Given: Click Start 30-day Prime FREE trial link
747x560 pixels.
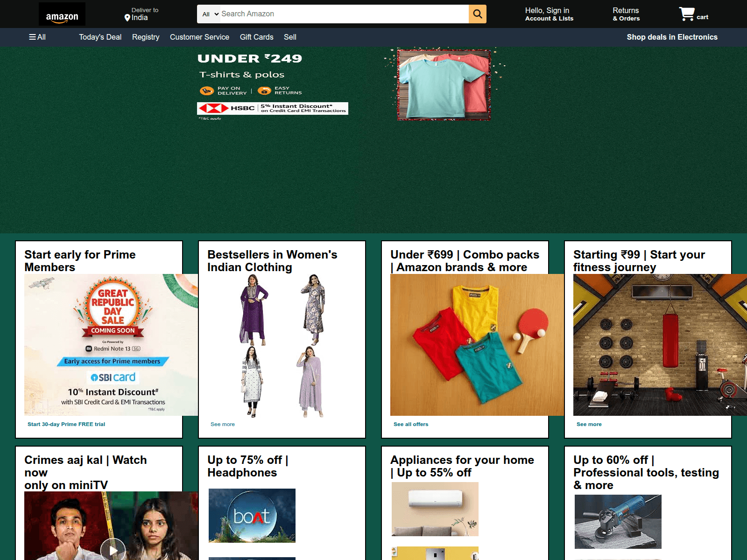Looking at the screenshot, I should [x=66, y=424].
